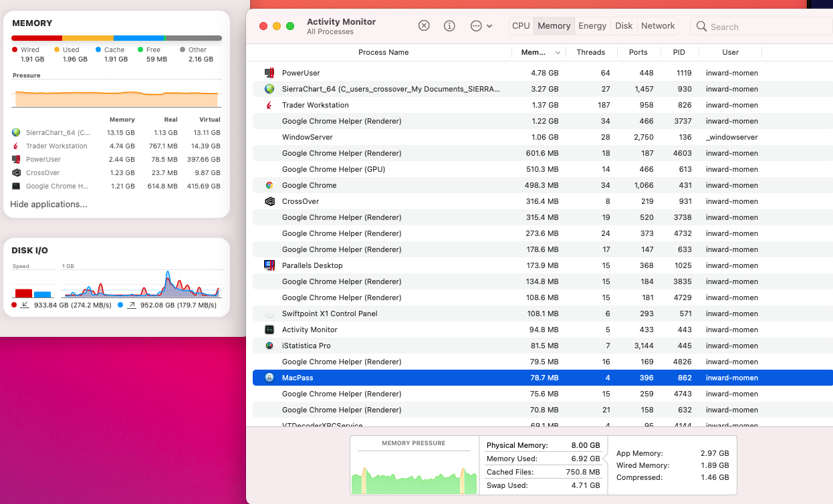
Task: Select Chrome Helper (Renderer) with PID 3737
Action: tap(542, 121)
